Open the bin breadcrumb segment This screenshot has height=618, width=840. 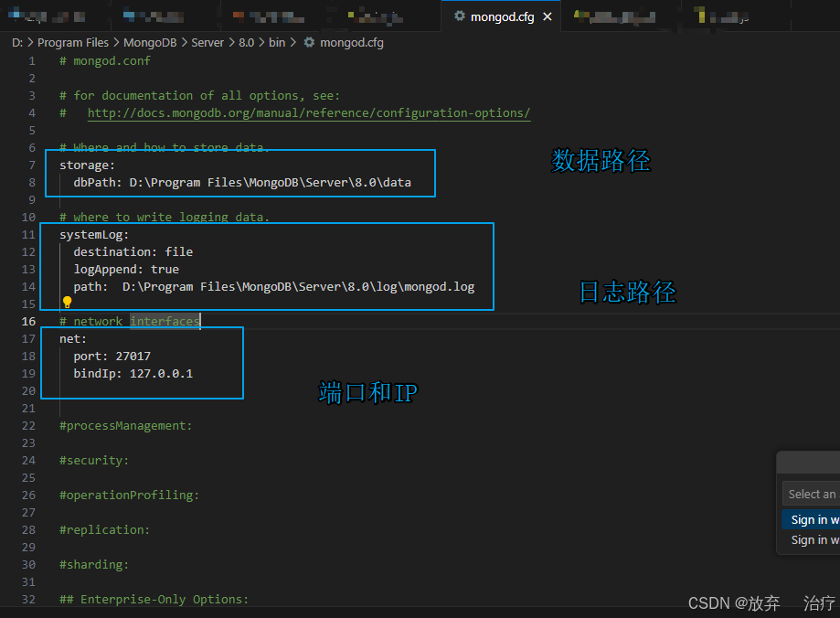277,42
